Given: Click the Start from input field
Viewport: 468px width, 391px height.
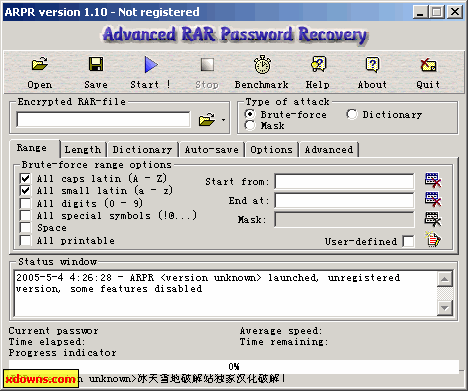Looking at the screenshot, I should coord(344,181).
